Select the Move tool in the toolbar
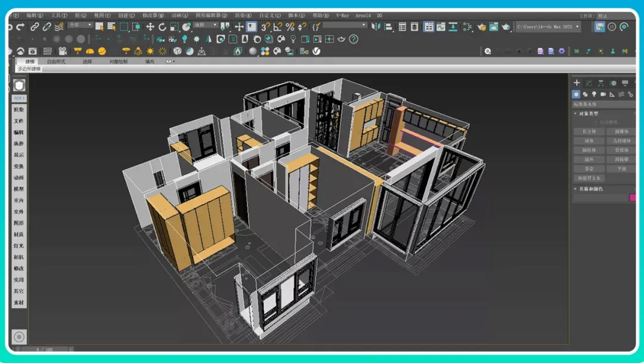The height and width of the screenshot is (363, 644). coord(150,27)
